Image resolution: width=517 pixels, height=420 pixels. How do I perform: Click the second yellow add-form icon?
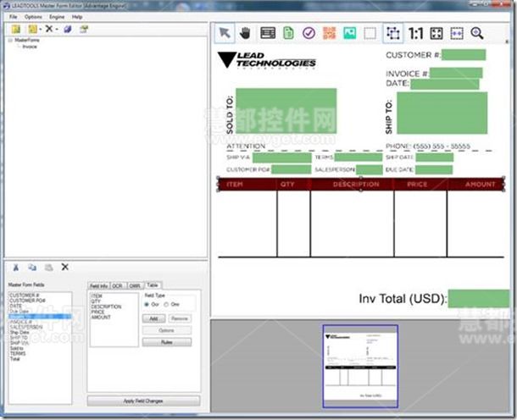click(32, 29)
